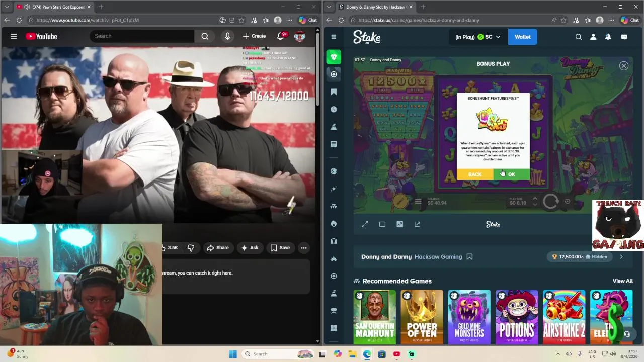The height and width of the screenshot is (362, 644).
Task: Pop out the game window
Action: point(417,224)
